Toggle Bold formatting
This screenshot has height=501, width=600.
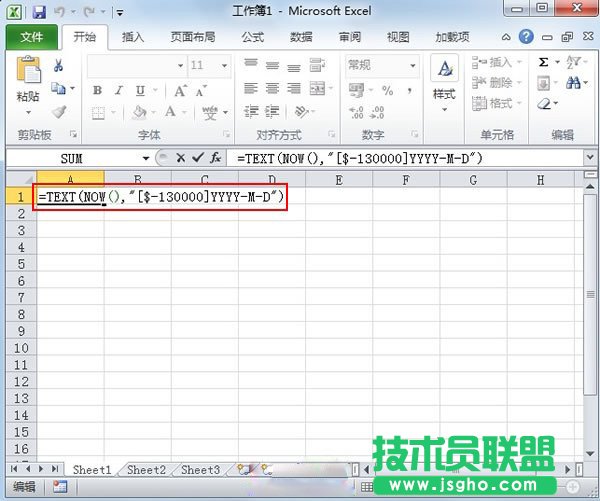pos(98,90)
